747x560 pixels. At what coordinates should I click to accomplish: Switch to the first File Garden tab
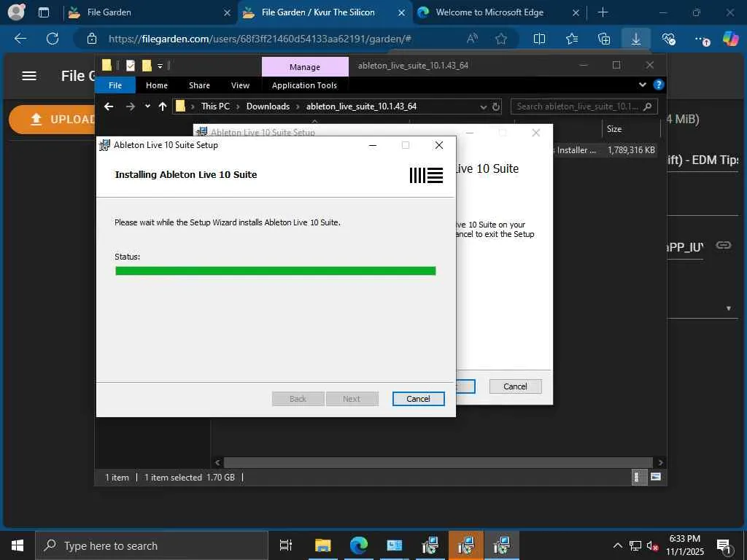(x=149, y=12)
